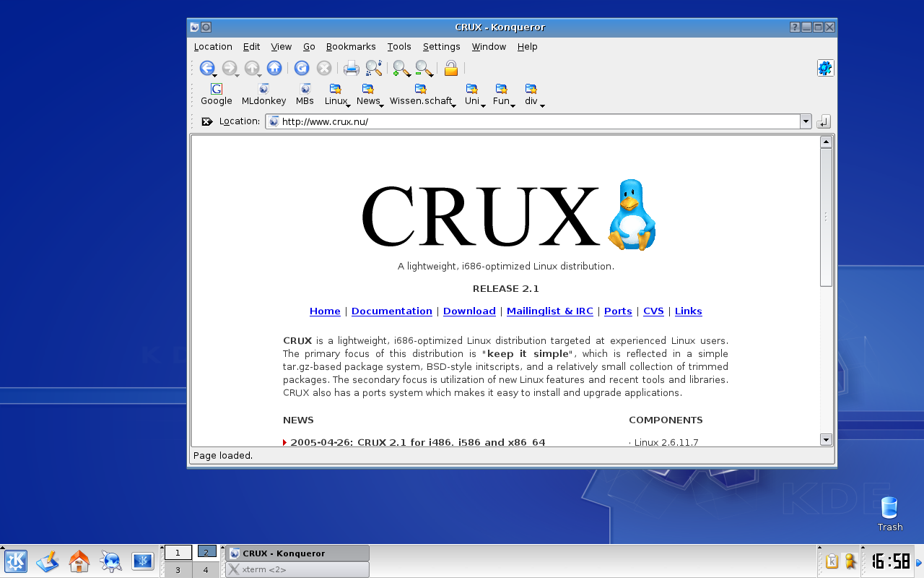Screen dimensions: 924x578
Task: Follow the Mailinglist & IRC link
Action: point(550,311)
